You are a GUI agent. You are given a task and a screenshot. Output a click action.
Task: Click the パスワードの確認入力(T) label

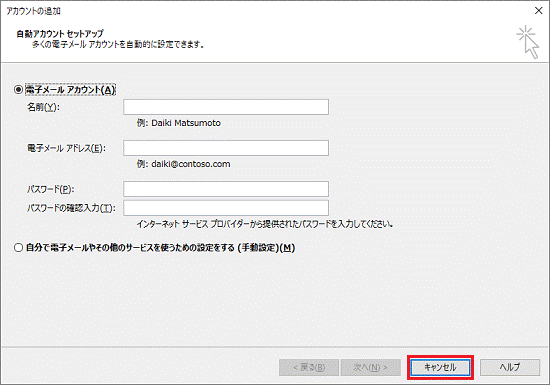[x=71, y=208]
